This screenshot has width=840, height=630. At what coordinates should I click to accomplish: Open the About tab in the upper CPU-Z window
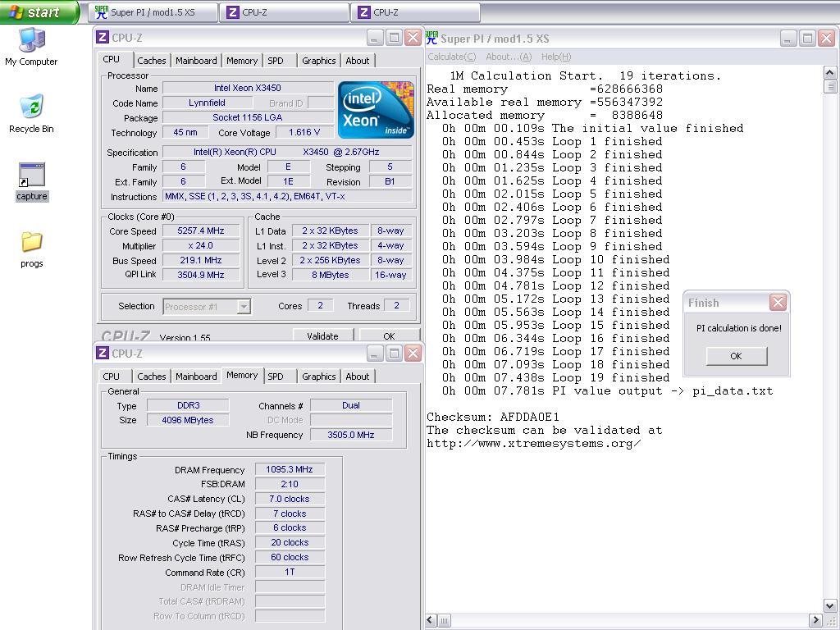(x=358, y=61)
